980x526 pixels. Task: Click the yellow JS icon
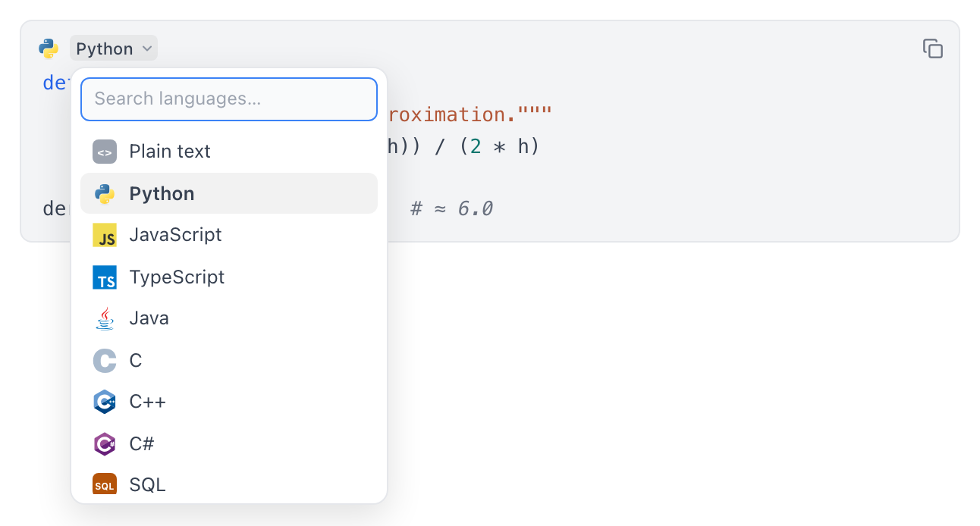(x=105, y=235)
